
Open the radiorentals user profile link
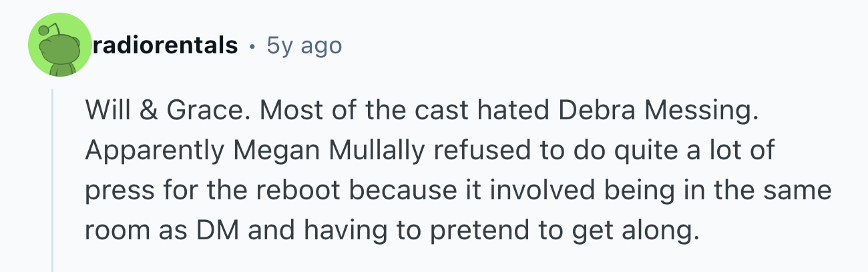(x=166, y=45)
